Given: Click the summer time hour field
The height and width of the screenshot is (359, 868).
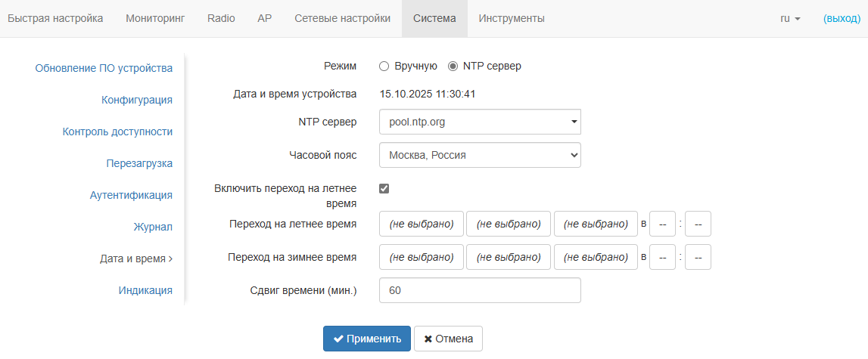Looking at the screenshot, I should (662, 224).
